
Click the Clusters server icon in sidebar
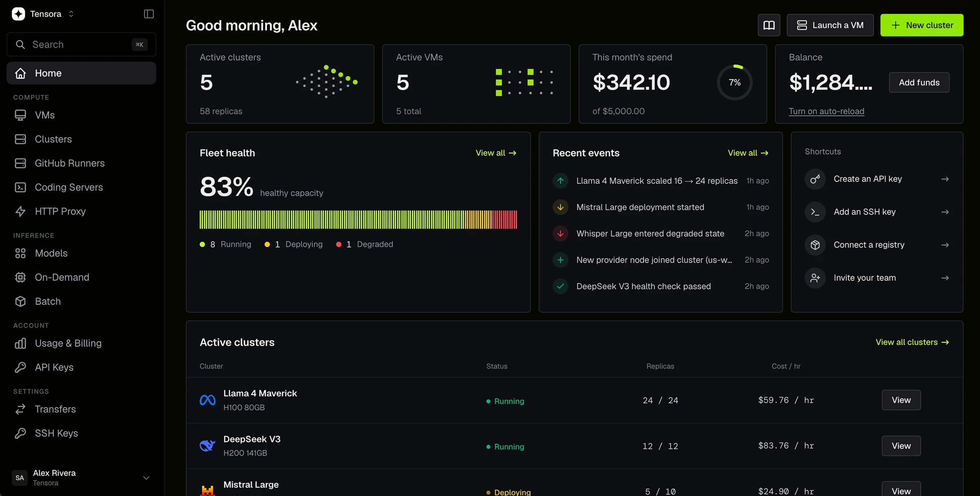pos(20,139)
